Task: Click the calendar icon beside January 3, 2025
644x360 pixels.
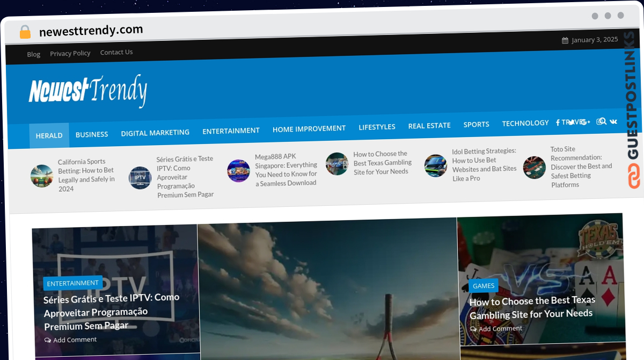Action: [565, 40]
